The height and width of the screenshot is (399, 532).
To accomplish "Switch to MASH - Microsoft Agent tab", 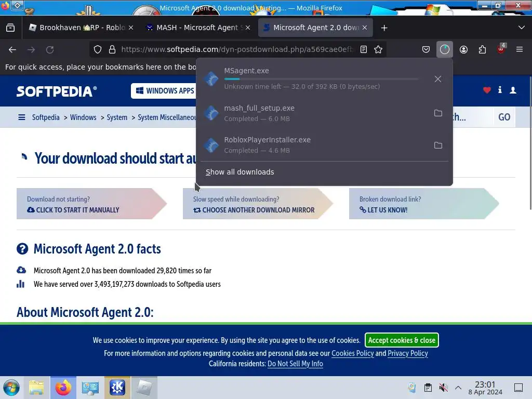I will pos(197,28).
